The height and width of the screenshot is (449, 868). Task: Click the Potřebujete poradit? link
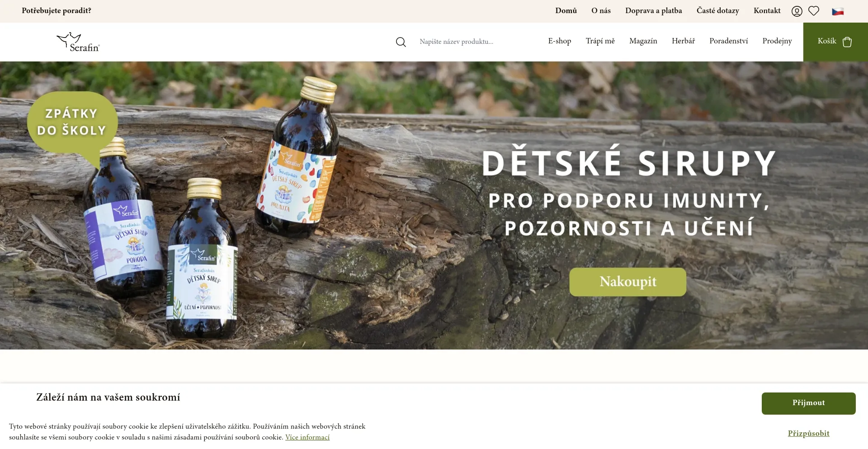(57, 11)
